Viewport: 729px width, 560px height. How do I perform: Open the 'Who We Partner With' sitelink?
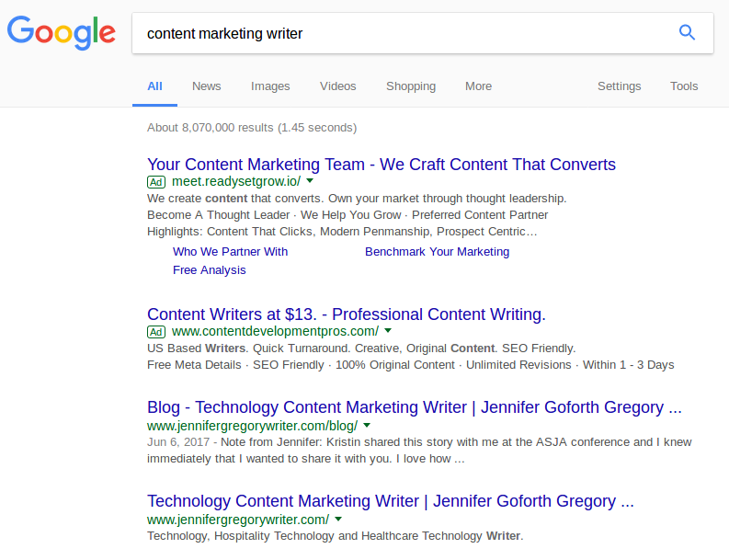[x=230, y=252]
